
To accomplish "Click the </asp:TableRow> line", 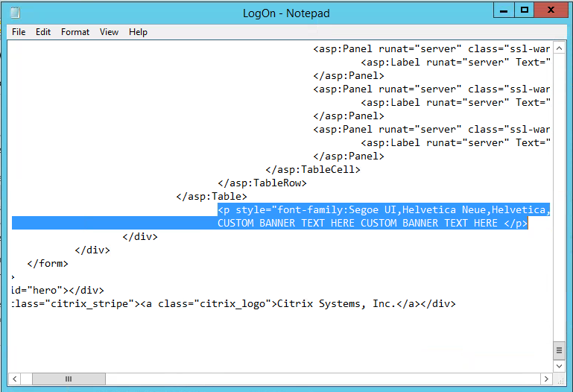I will (262, 183).
